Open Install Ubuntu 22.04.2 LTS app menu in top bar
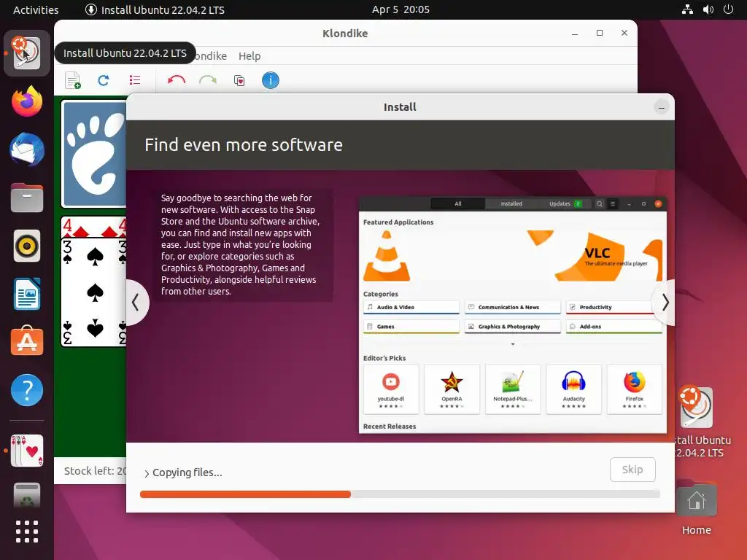 (x=155, y=9)
